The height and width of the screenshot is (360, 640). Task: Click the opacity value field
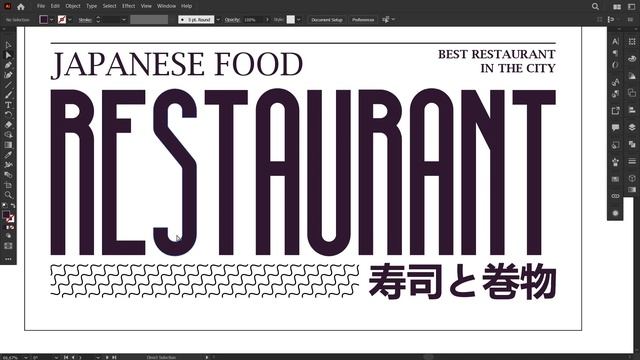(x=253, y=20)
